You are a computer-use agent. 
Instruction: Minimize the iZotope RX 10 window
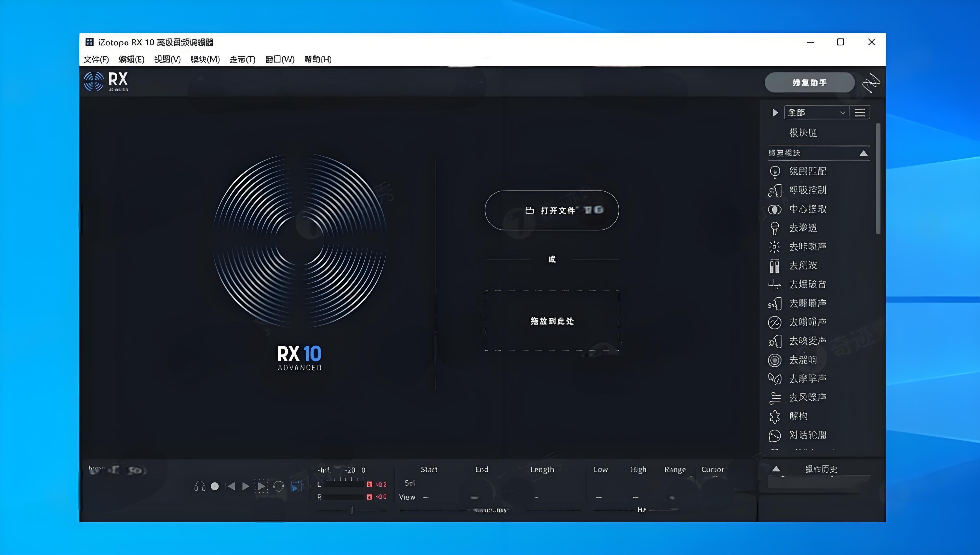(x=810, y=42)
